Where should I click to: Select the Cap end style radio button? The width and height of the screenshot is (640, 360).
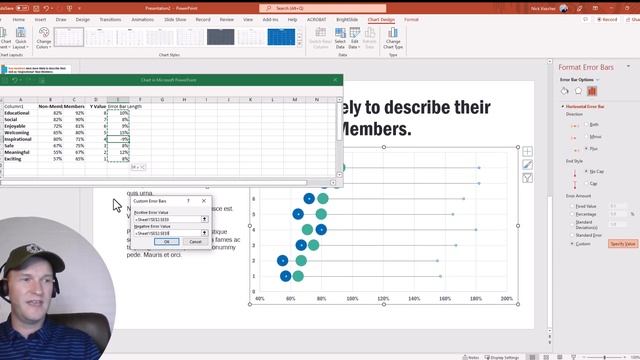pyautogui.click(x=587, y=184)
